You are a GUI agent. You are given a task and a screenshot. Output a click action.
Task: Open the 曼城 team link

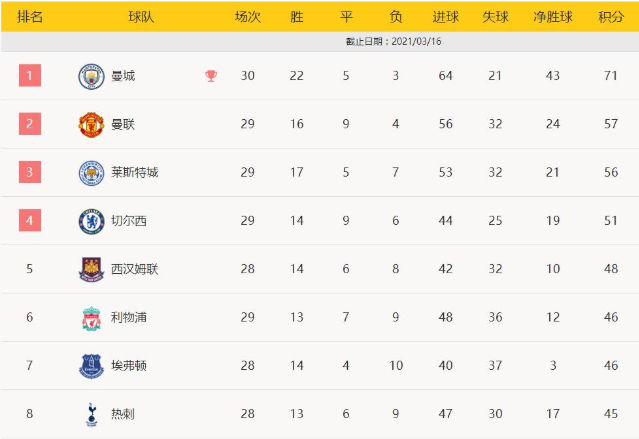point(123,76)
